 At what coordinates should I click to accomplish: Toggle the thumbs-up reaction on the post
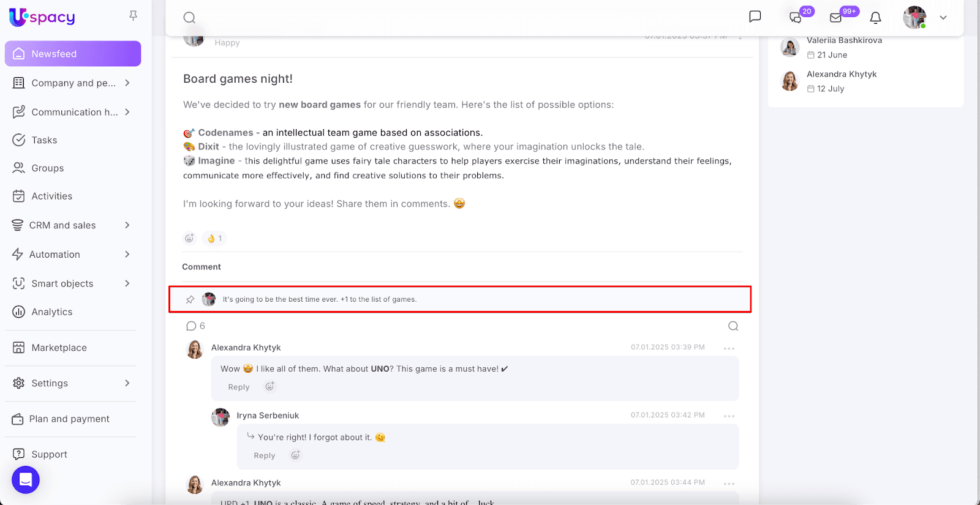click(214, 238)
